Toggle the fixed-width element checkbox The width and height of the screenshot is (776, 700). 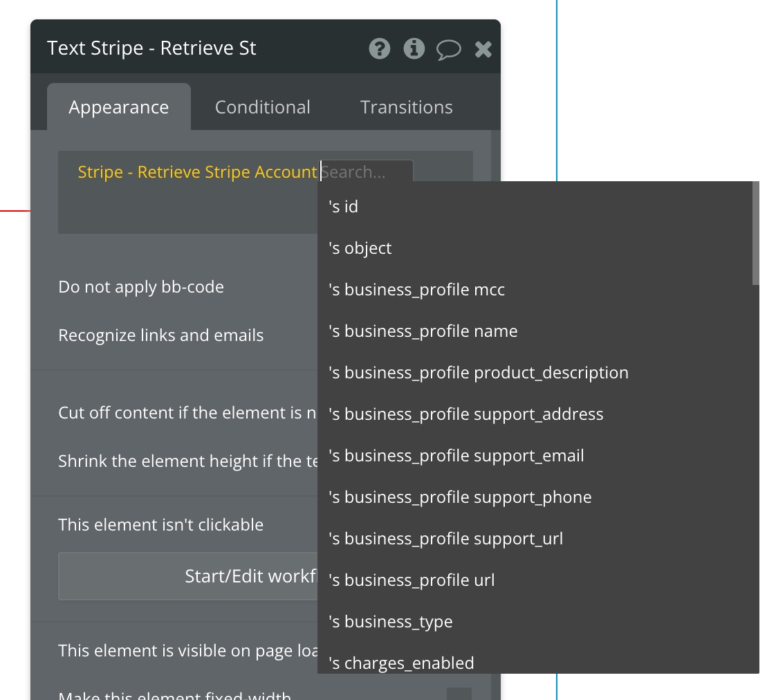tap(459, 694)
